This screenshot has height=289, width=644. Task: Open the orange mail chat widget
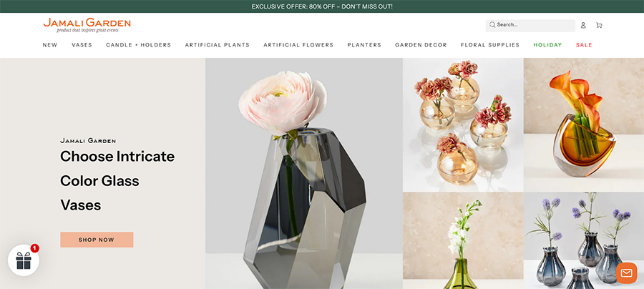point(626,273)
